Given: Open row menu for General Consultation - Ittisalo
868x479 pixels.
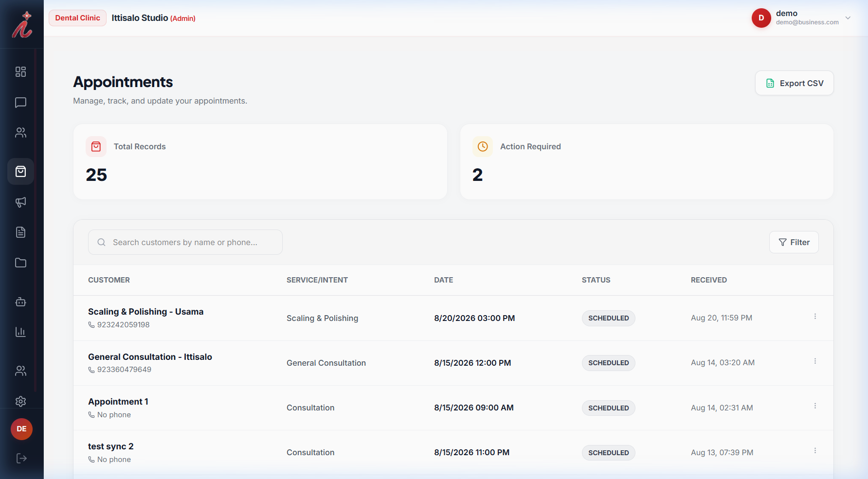Looking at the screenshot, I should [815, 361].
